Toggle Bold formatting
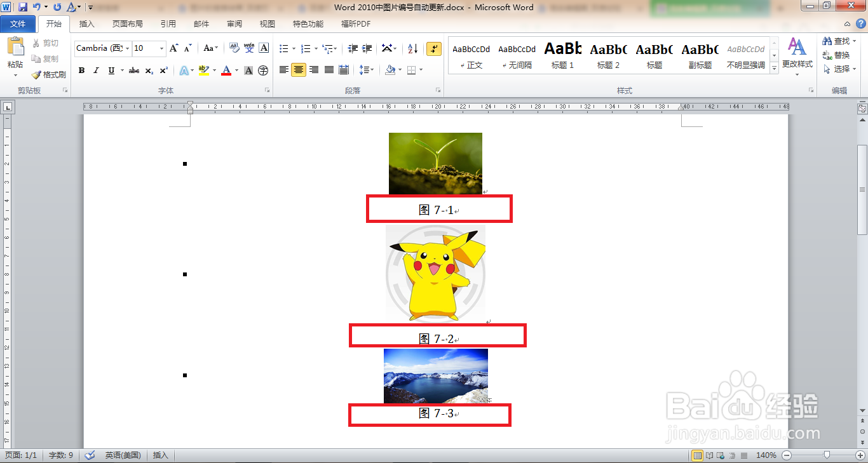This screenshot has height=463, width=868. 81,70
